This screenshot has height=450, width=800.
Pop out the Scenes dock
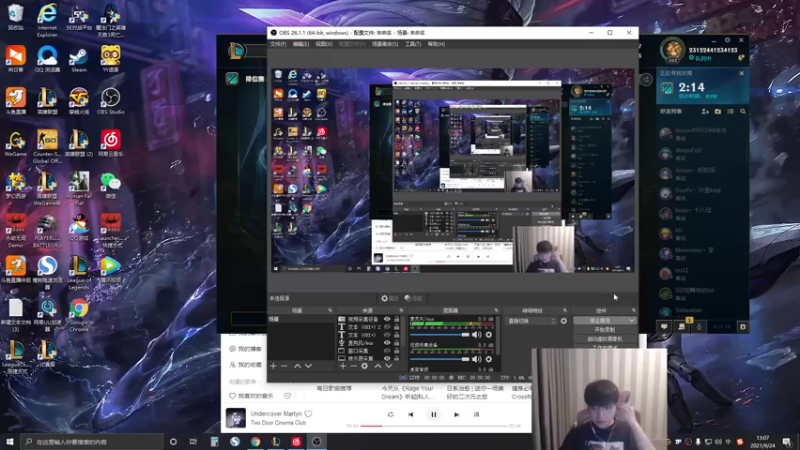click(330, 310)
